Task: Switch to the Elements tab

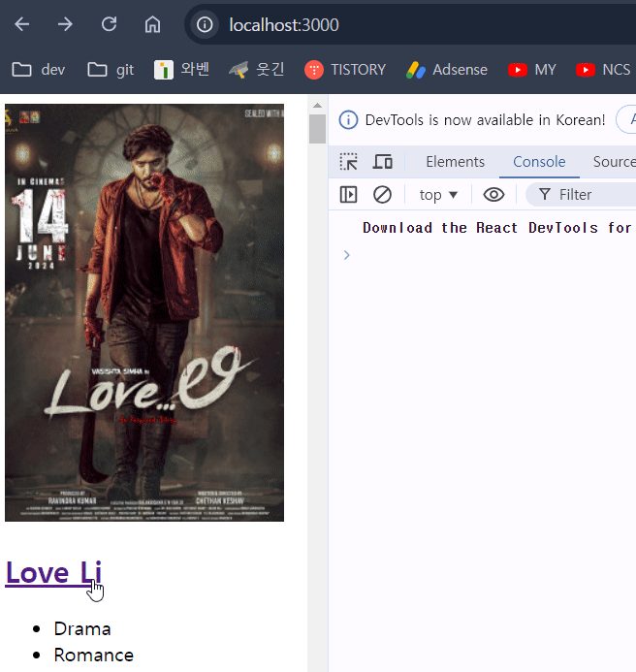Action: click(x=455, y=162)
